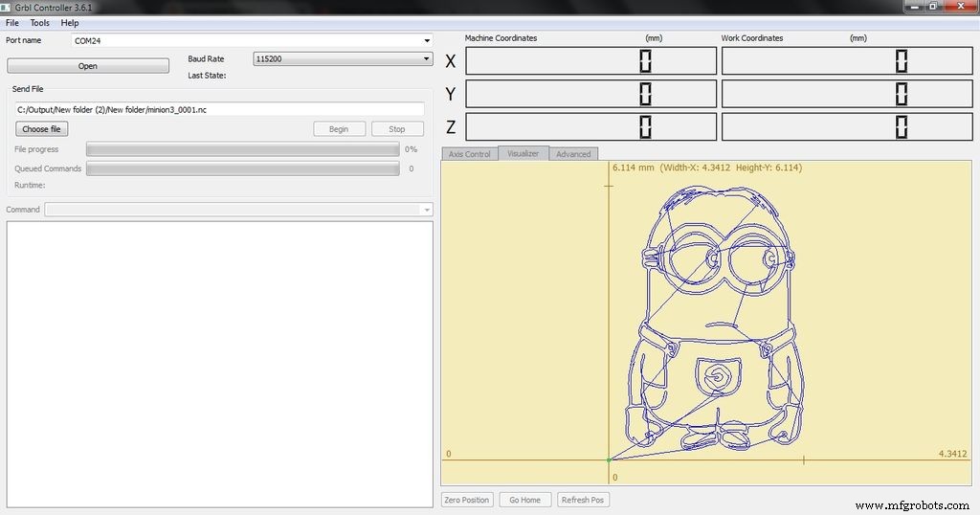980x515 pixels.
Task: Click the Zero Position button
Action: pyautogui.click(x=467, y=500)
